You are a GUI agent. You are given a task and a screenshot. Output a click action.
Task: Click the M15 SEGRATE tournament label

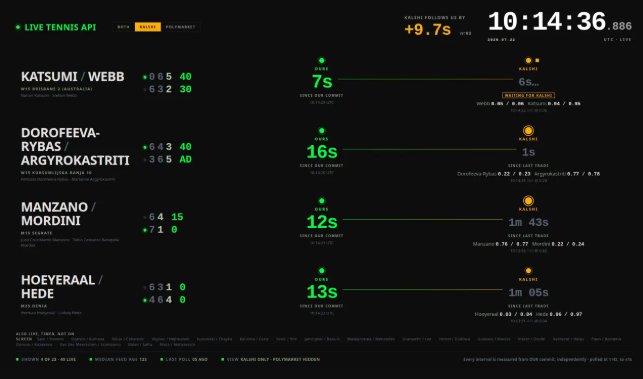36,233
